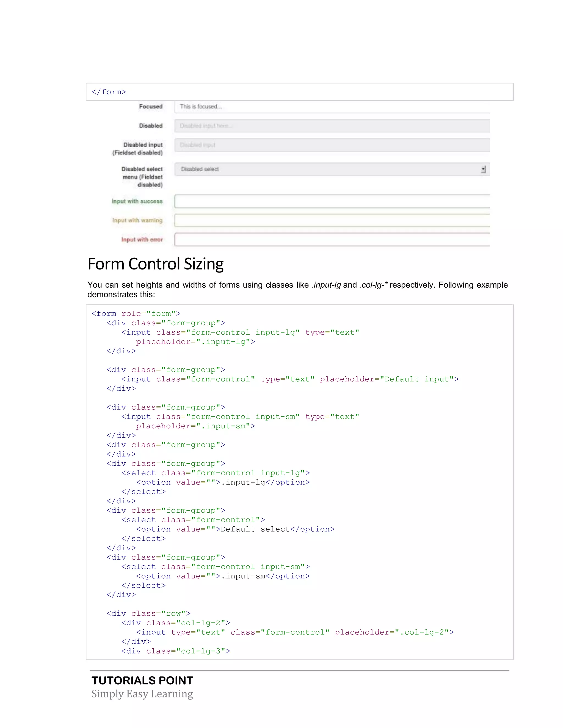Click the 'Input with error' red label
The width and height of the screenshot is (563, 728).
tap(142, 240)
